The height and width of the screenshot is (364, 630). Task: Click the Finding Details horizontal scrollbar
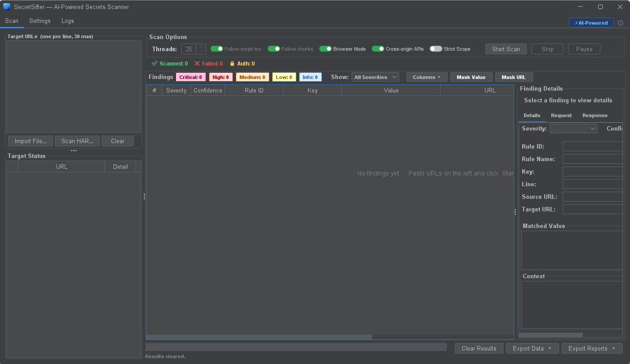point(551,335)
